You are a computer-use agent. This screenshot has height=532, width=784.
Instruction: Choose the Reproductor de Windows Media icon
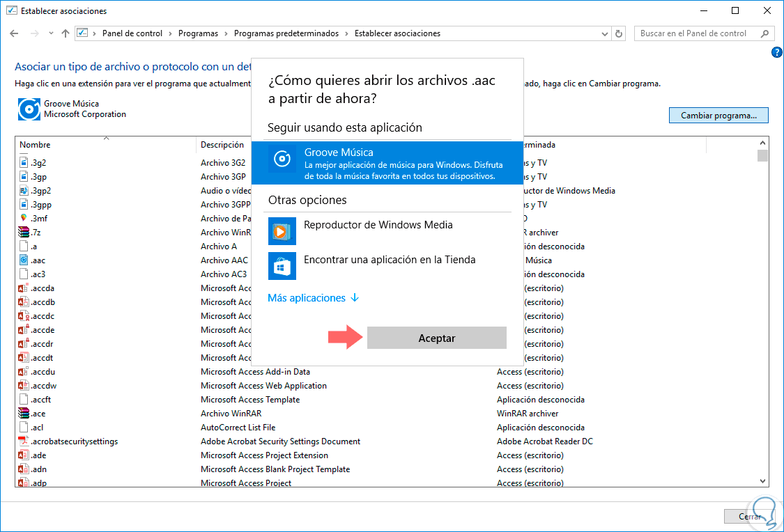pos(282,231)
